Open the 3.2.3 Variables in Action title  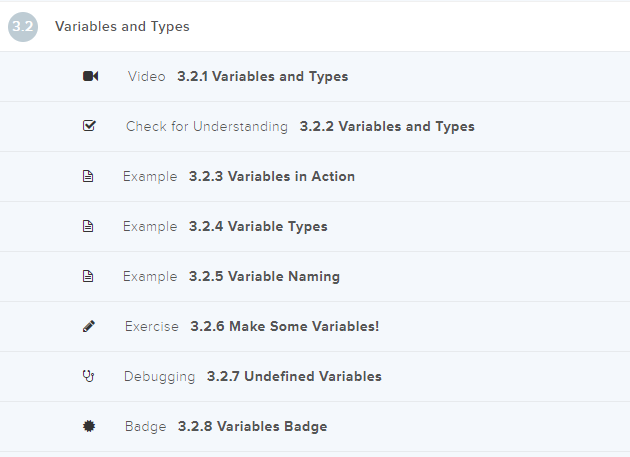point(272,176)
